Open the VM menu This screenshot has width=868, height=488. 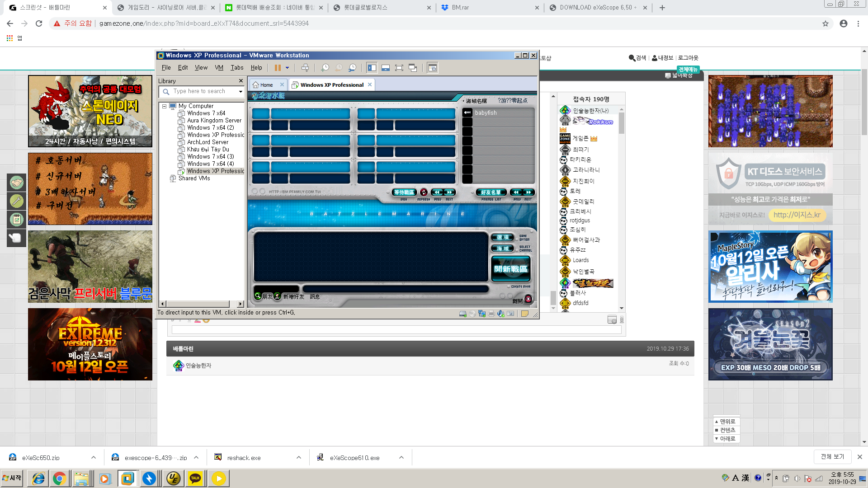pyautogui.click(x=219, y=68)
